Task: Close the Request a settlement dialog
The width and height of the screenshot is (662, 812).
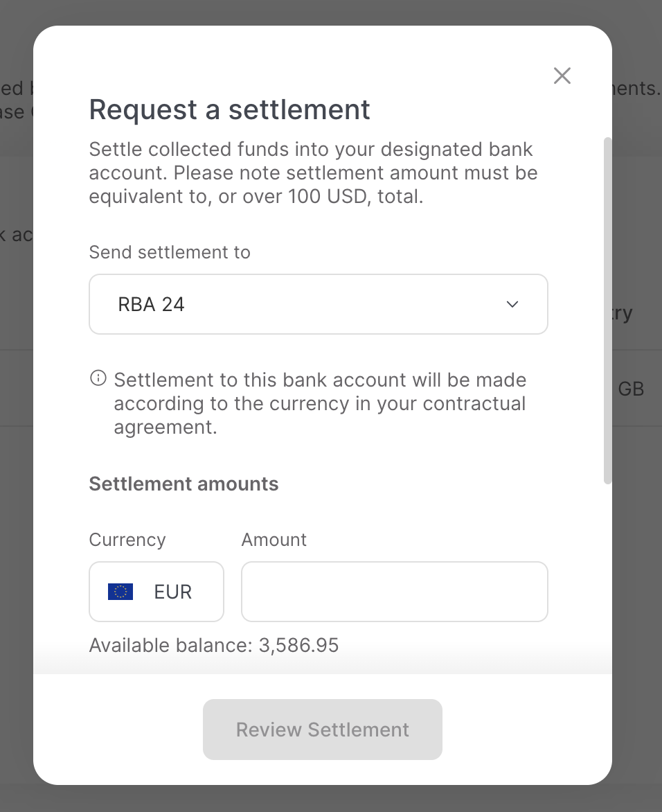Action: pyautogui.click(x=562, y=76)
